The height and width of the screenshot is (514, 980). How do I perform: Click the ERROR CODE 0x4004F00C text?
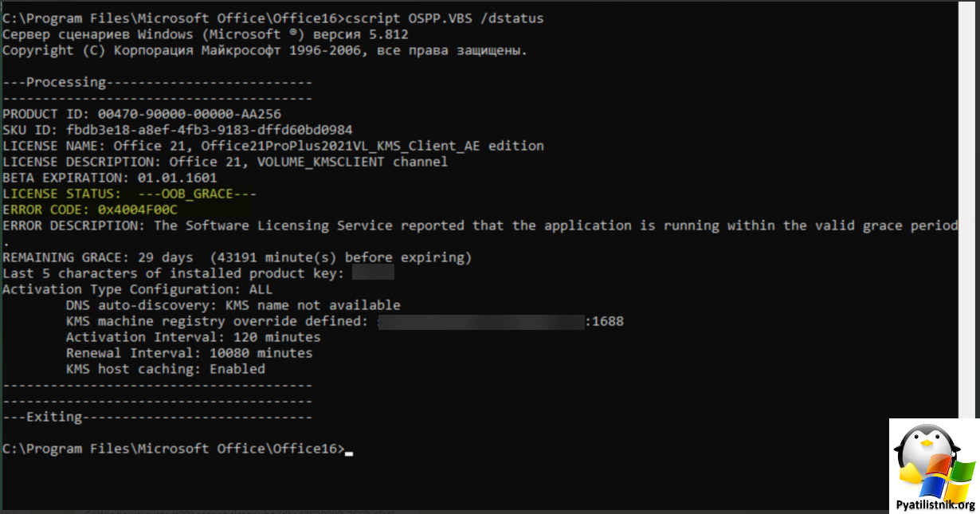90,210
